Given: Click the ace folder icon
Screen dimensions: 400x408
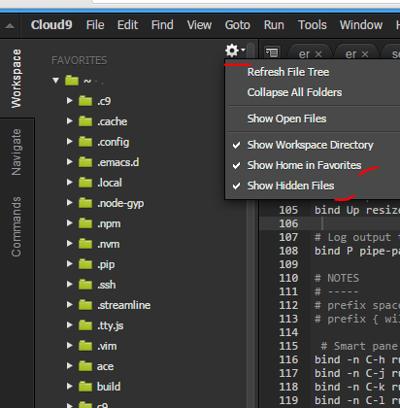Looking at the screenshot, I should pyautogui.click(x=85, y=366).
